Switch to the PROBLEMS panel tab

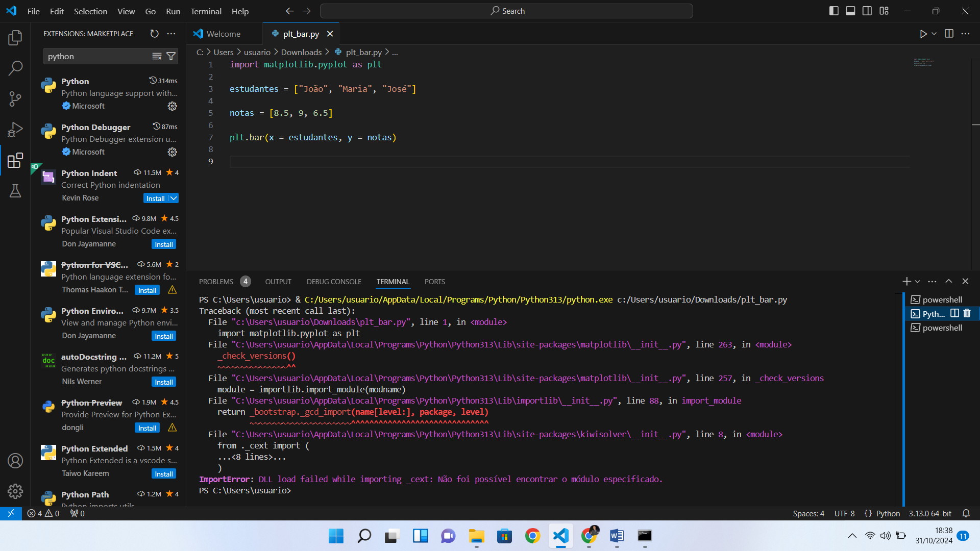[216, 282]
